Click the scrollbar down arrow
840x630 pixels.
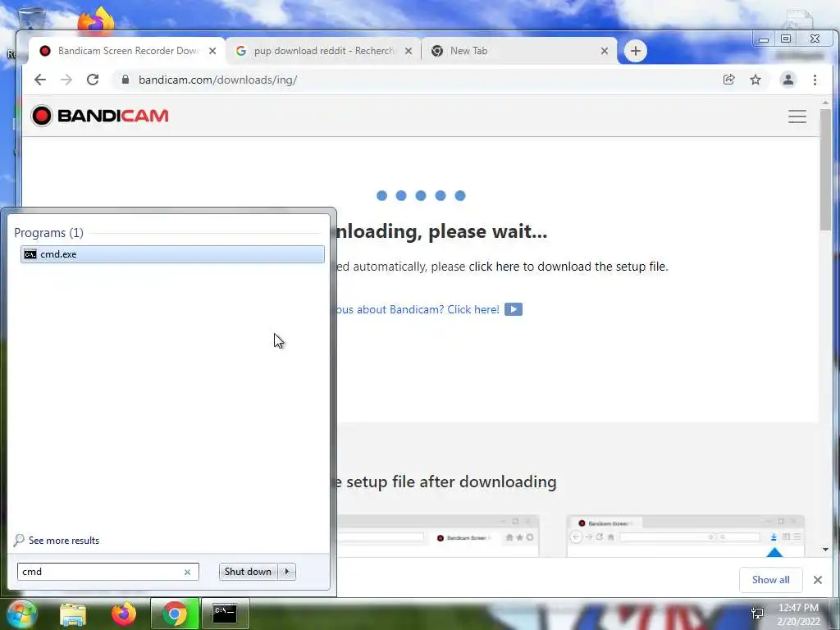825,550
